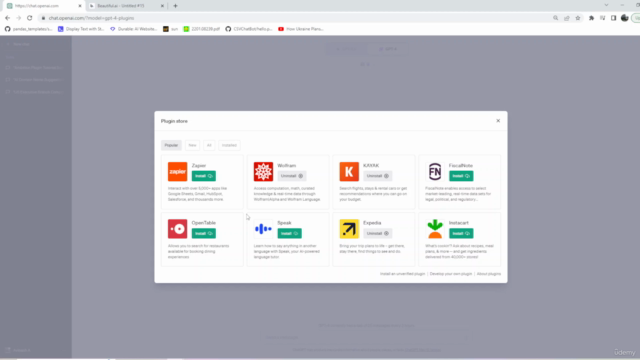Click the Instacart carrot logo
640x360 pixels.
point(435,229)
